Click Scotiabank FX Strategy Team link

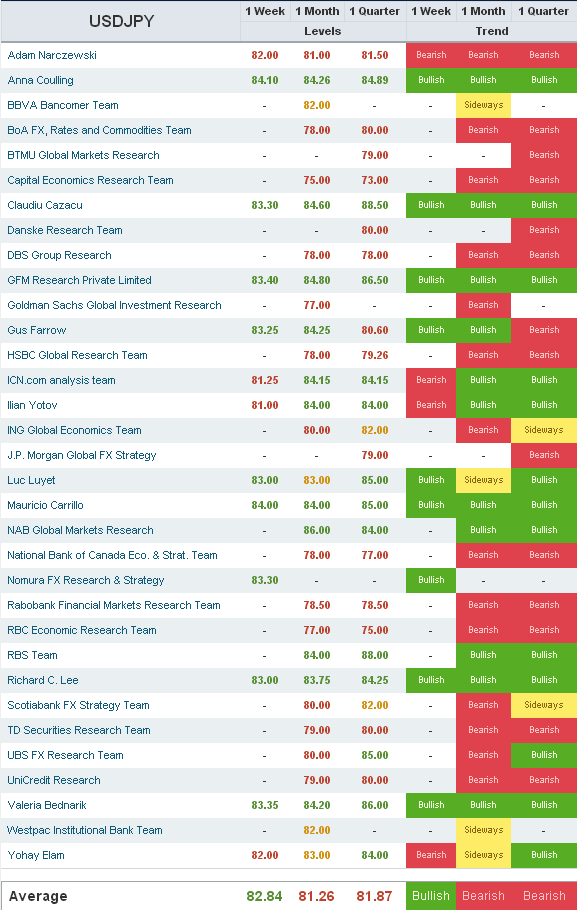tap(78, 705)
